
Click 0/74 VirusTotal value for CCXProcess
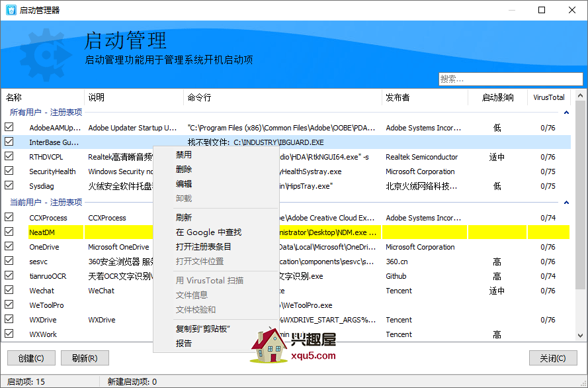coord(548,218)
